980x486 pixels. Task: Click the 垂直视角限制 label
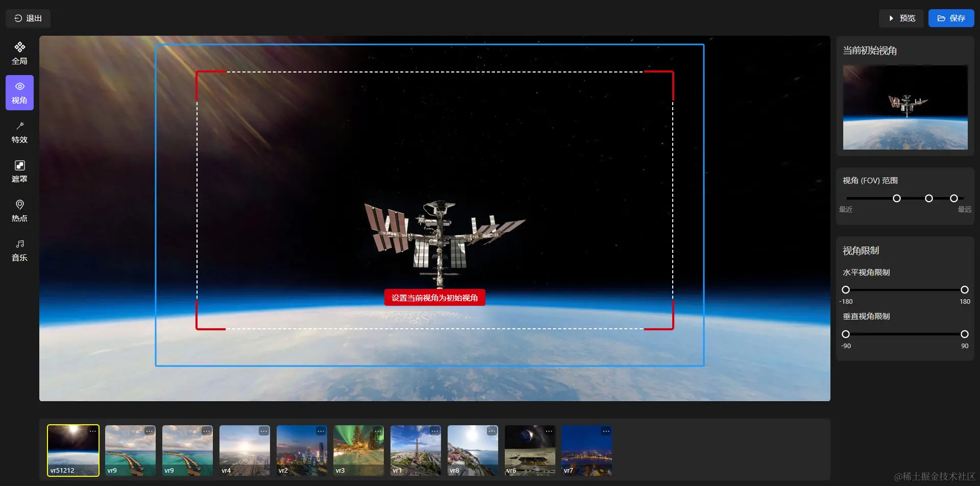click(x=866, y=317)
